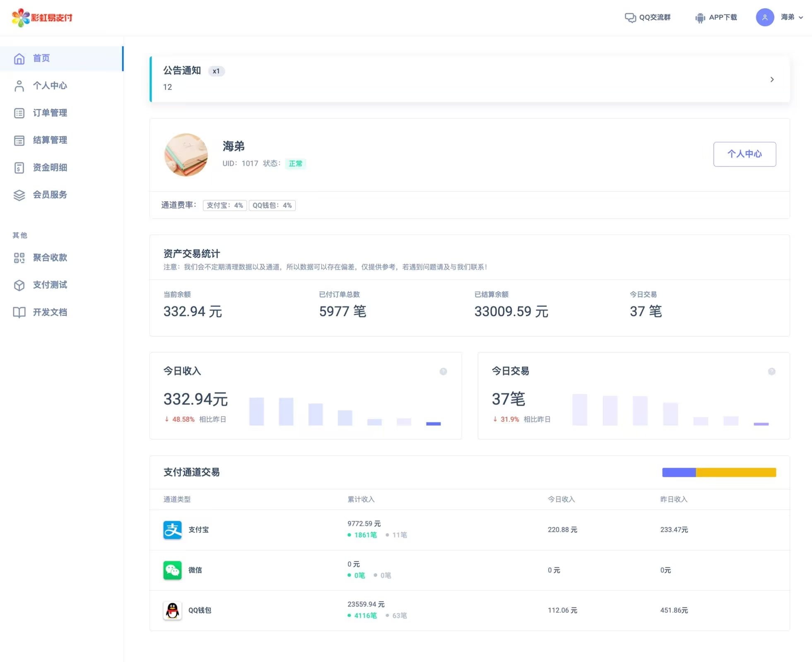Screen dimensions: 812x662
Task: Click the 支付测试 cube icon
Action: [x=19, y=285]
